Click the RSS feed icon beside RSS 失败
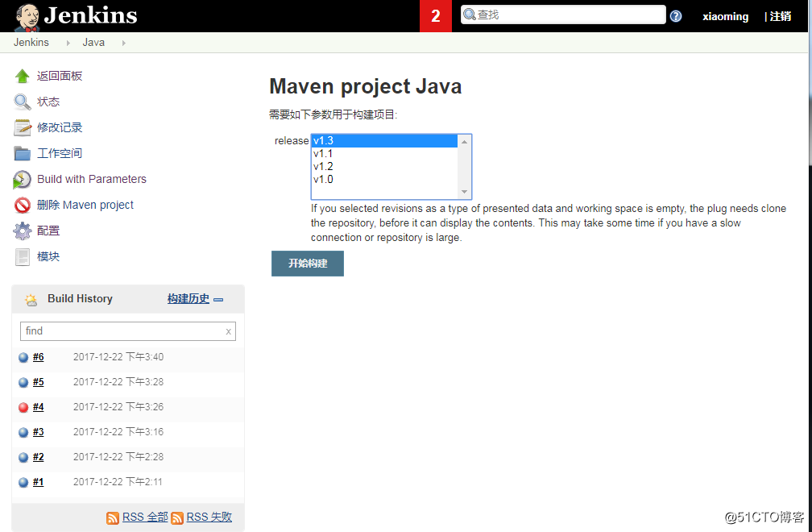 click(177, 517)
